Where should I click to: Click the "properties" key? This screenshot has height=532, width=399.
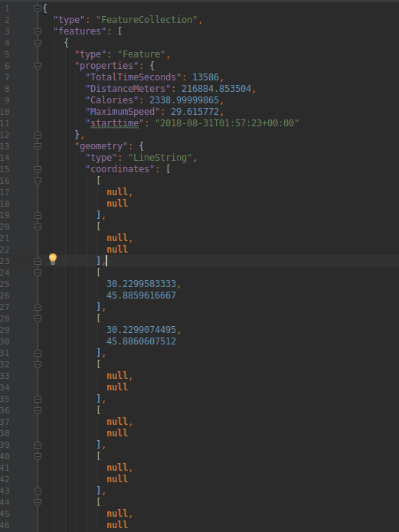coord(106,66)
